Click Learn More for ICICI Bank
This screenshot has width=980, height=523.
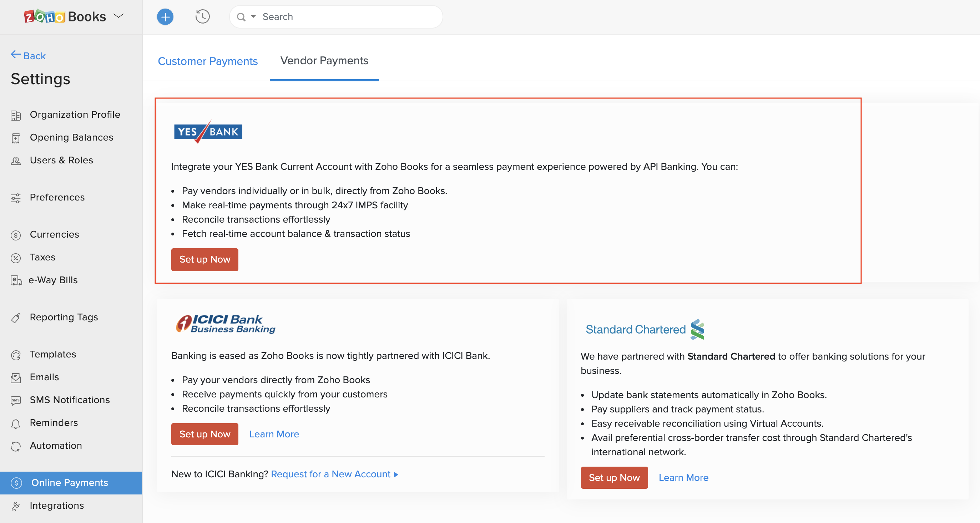pyautogui.click(x=273, y=433)
